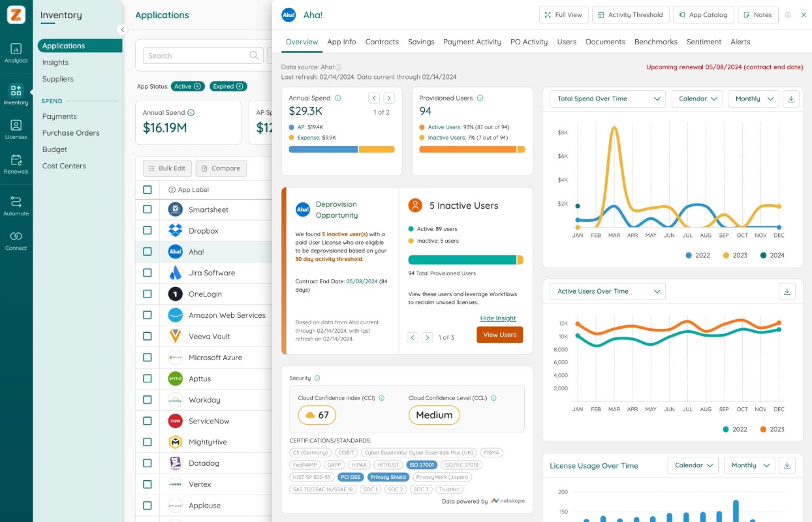
Task: Click the View Users button
Action: [x=500, y=335]
